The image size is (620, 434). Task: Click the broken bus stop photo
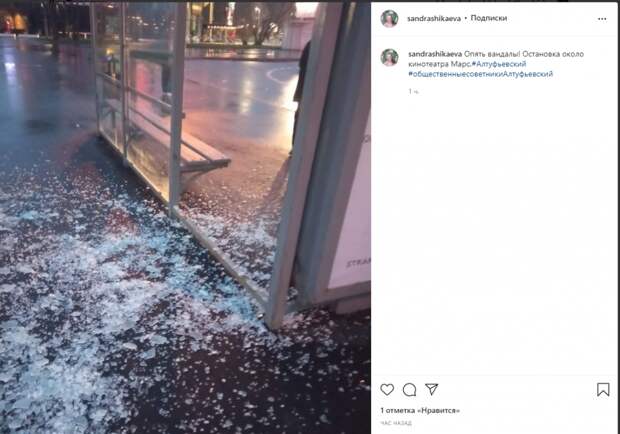[185, 218]
